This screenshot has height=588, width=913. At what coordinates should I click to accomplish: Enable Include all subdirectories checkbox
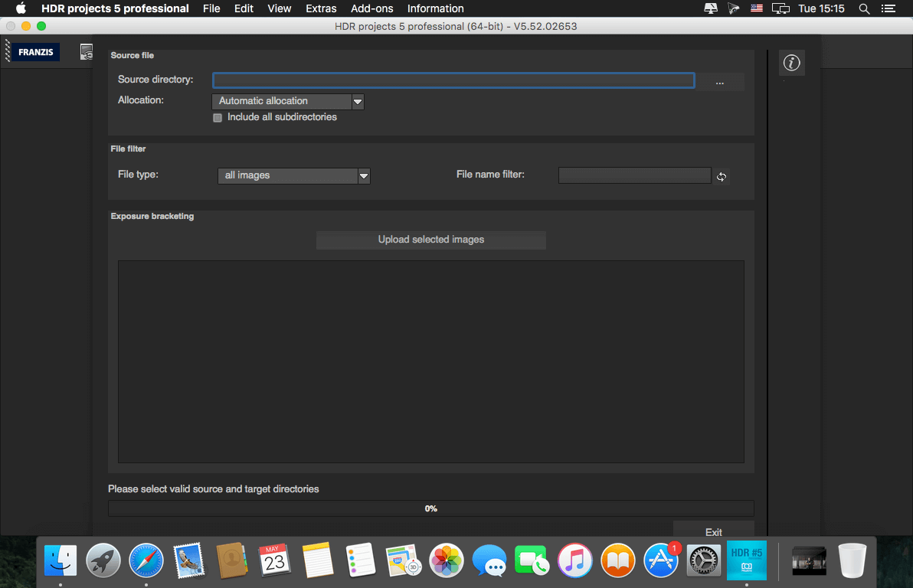(x=218, y=118)
